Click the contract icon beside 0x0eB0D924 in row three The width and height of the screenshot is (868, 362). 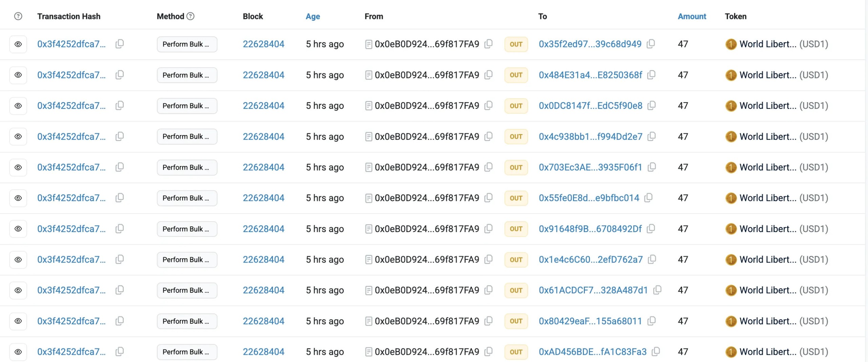click(x=368, y=106)
